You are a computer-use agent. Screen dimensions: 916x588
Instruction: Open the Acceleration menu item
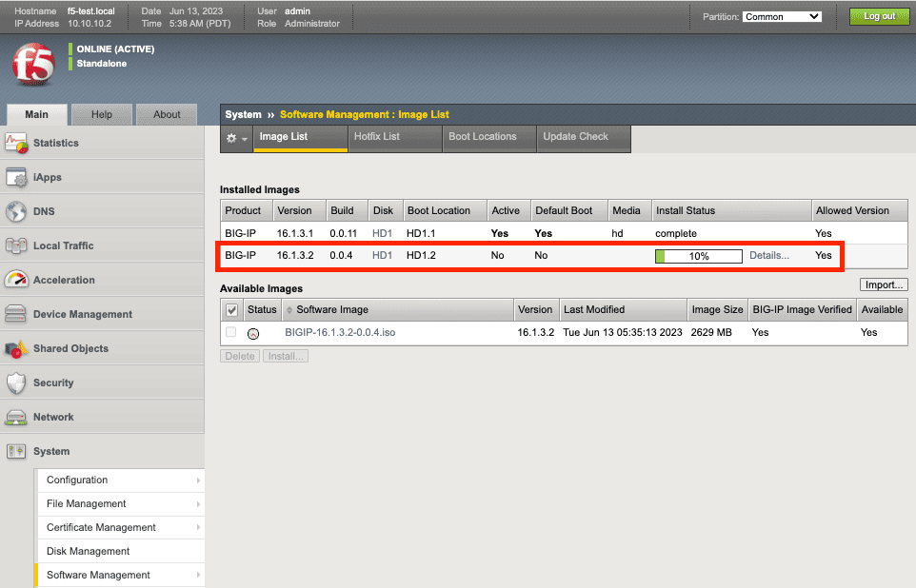point(102,280)
